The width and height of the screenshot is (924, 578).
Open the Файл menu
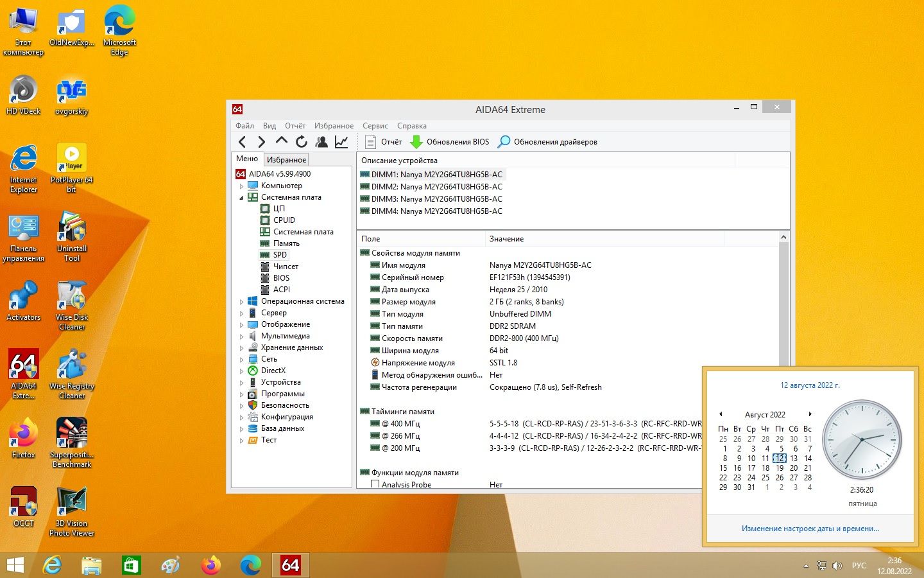click(x=244, y=126)
